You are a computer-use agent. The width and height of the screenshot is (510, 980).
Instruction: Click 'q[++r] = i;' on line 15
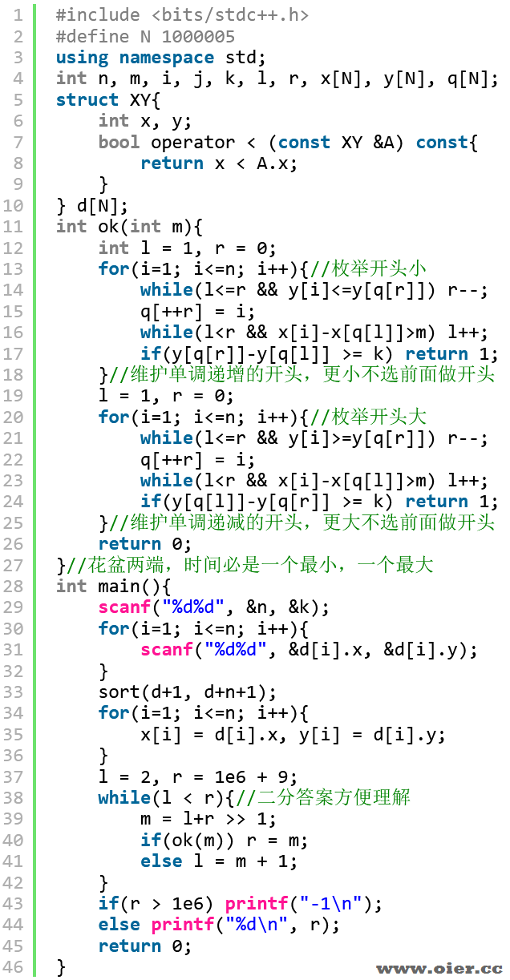[198, 311]
